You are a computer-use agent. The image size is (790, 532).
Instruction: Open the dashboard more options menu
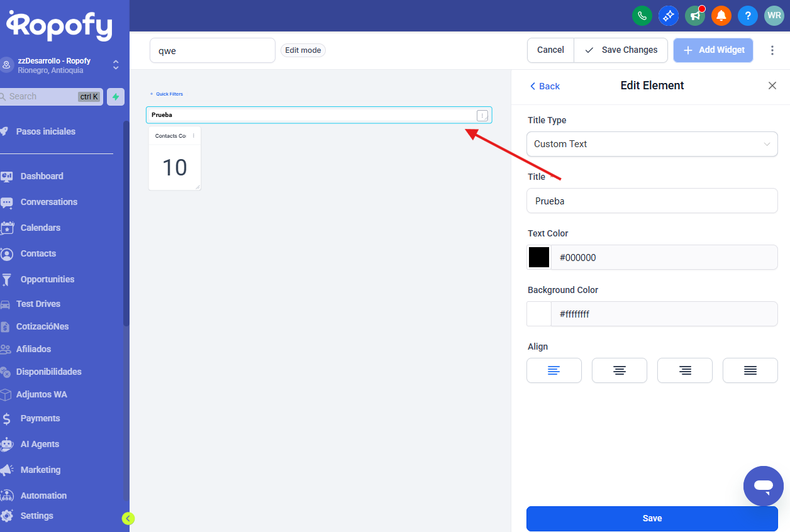coord(772,50)
